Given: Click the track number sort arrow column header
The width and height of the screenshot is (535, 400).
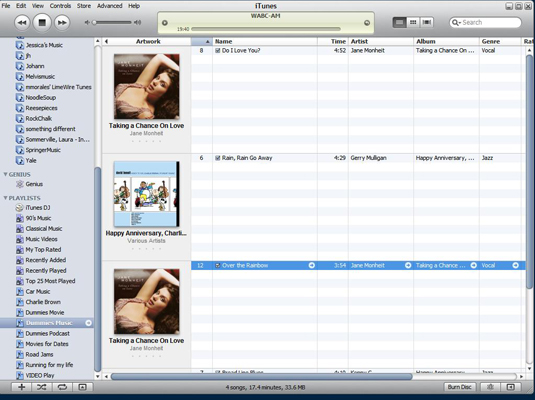Looking at the screenshot, I should coord(202,41).
